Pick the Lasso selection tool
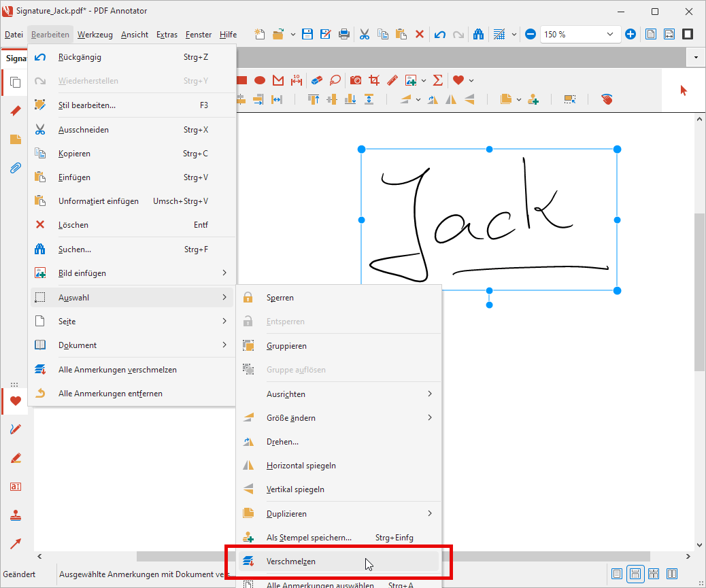 [335, 80]
